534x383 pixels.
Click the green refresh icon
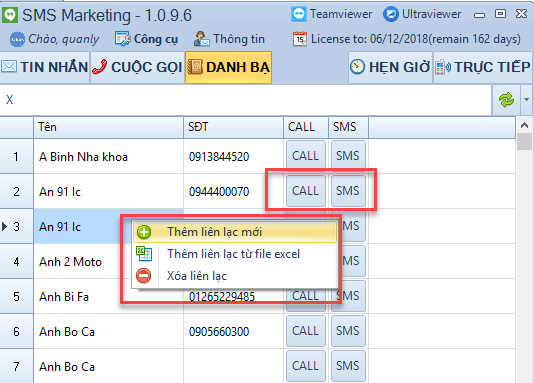506,100
